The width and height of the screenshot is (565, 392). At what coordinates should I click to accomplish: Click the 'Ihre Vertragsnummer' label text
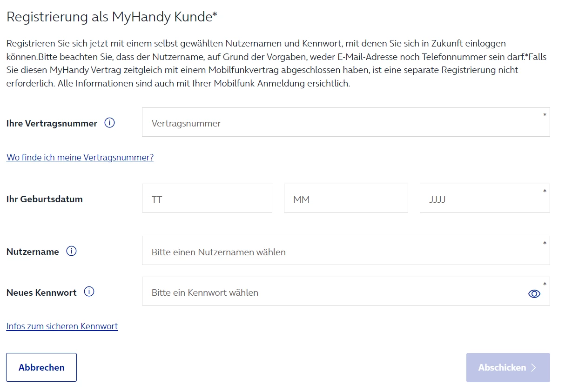[x=52, y=124]
